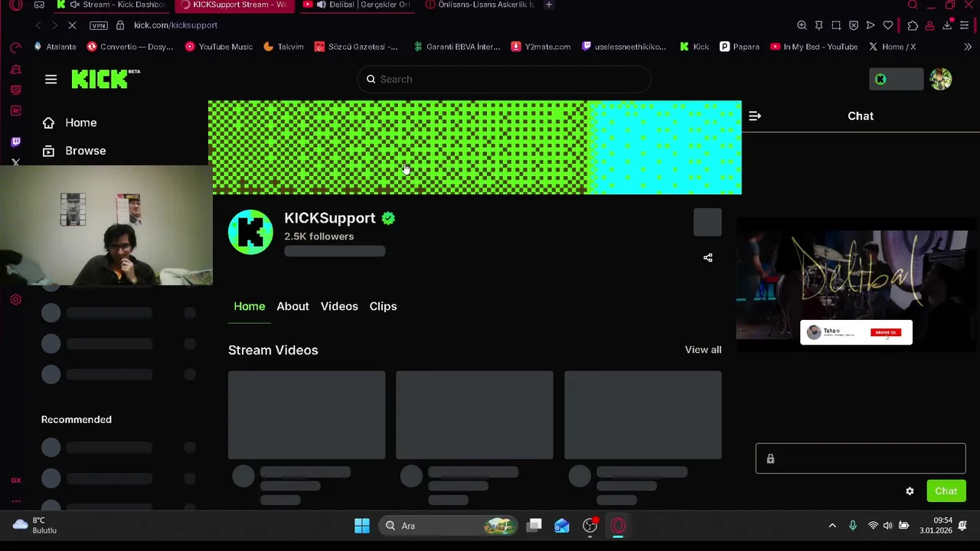Open the Atalanta bookmark

coord(54,47)
